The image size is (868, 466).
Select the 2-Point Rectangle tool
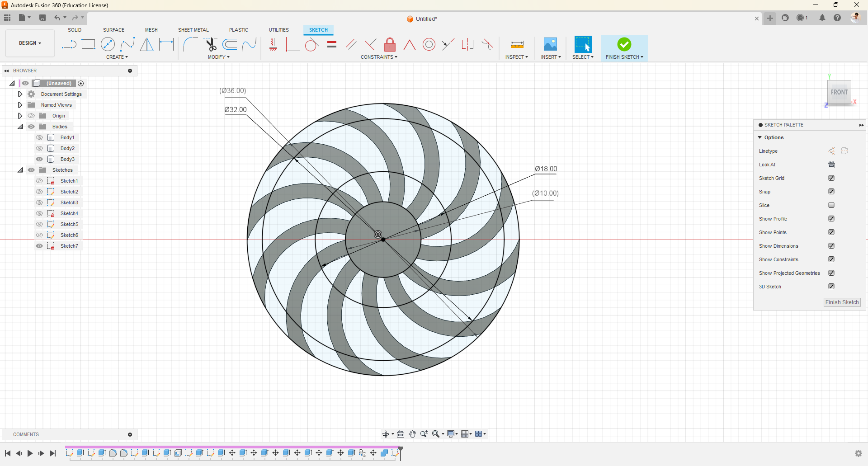88,44
